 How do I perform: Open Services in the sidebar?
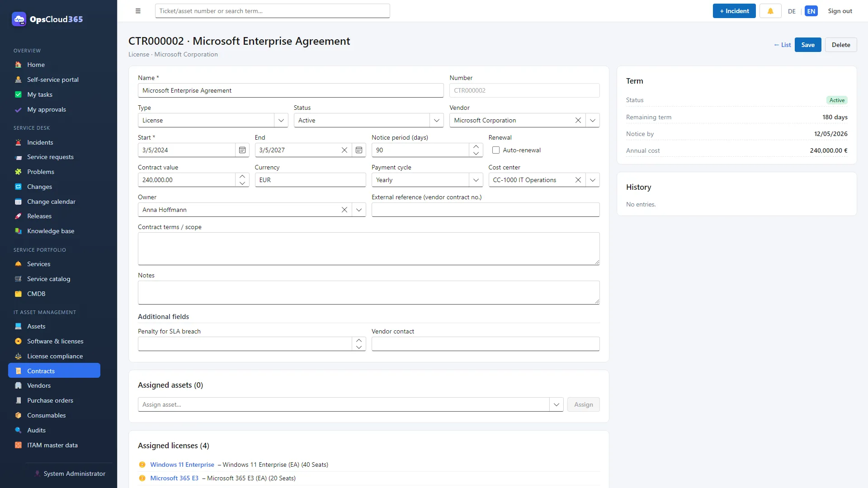tap(54, 264)
